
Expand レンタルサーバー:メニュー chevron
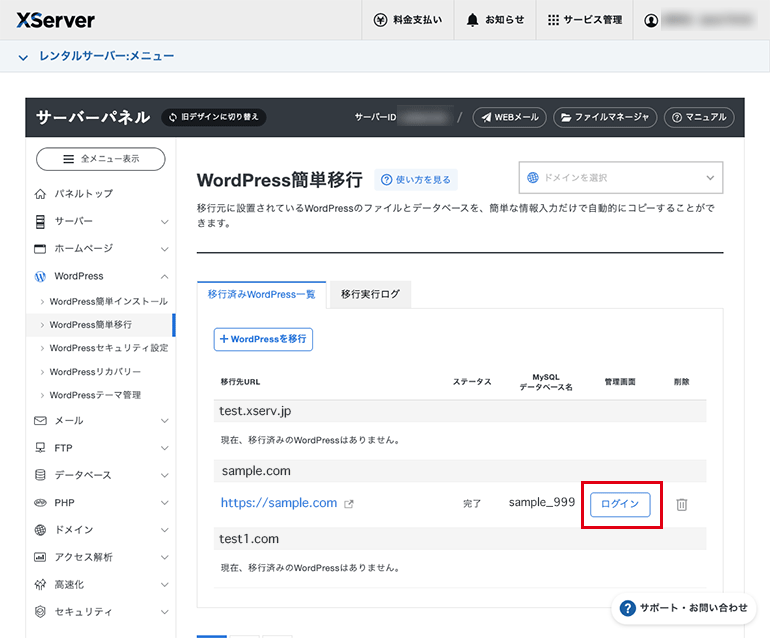(23, 57)
